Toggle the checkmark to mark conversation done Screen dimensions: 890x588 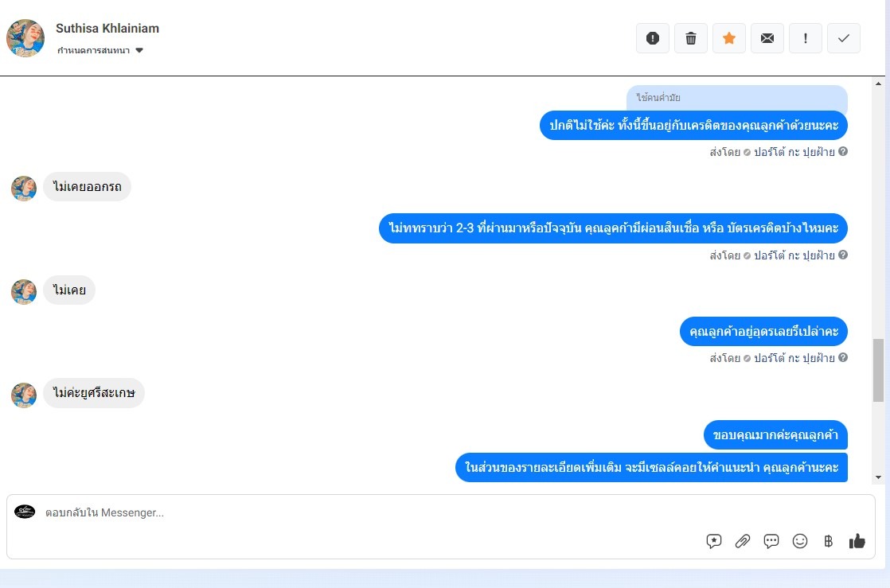coord(844,38)
